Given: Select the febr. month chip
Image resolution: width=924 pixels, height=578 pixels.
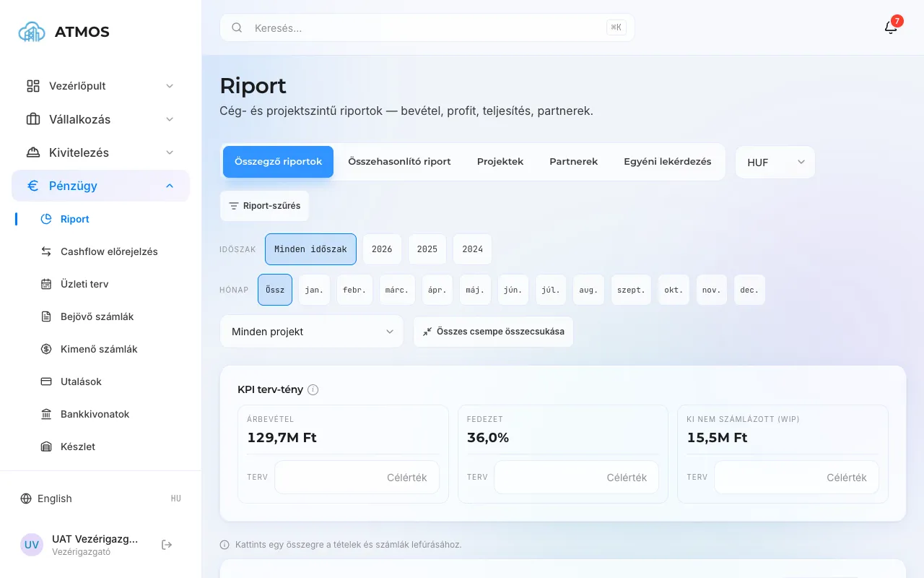Looking at the screenshot, I should click(x=354, y=290).
